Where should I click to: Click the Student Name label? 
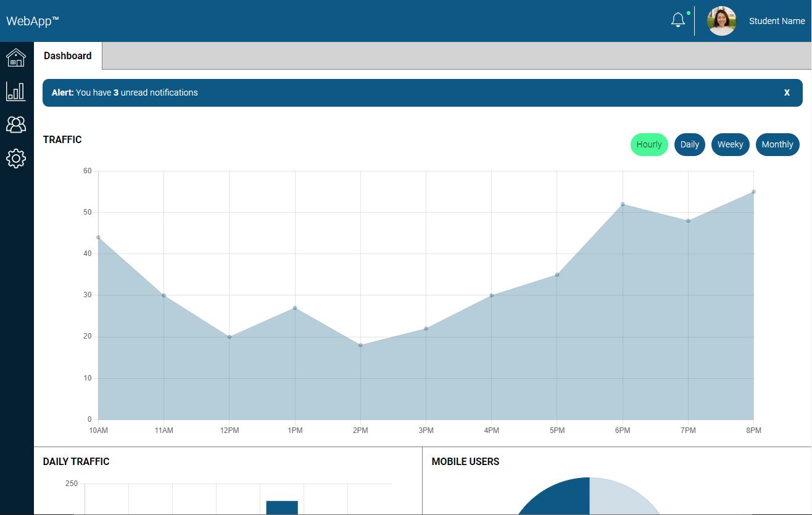click(777, 21)
